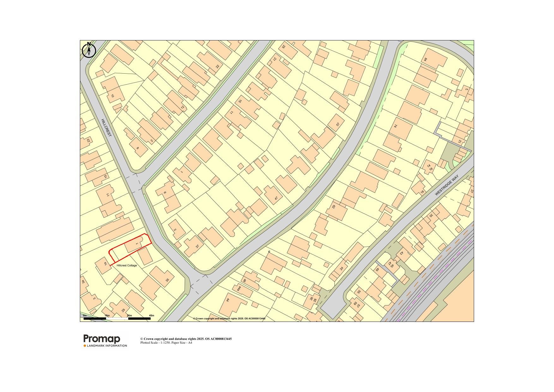Click the Plotted Scale 1:1250 text

pos(166,343)
